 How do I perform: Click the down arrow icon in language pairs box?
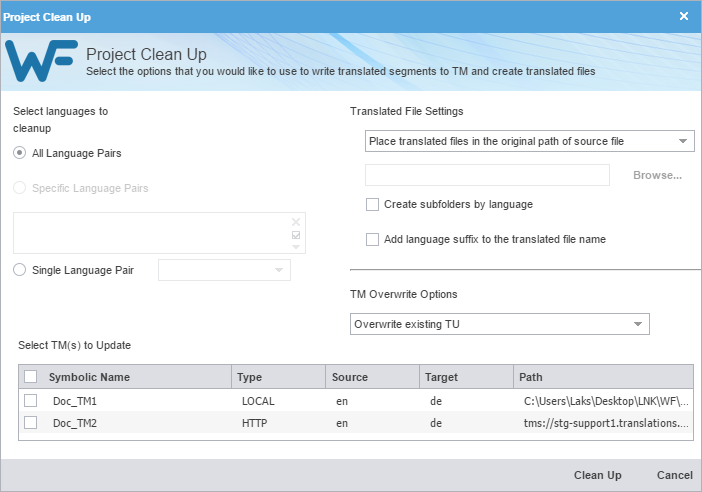click(296, 247)
